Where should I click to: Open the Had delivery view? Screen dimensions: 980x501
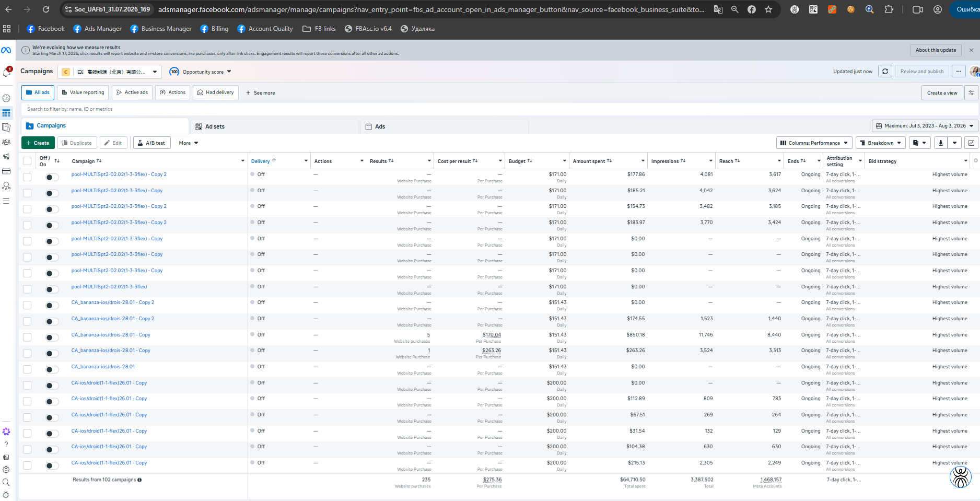coord(216,92)
